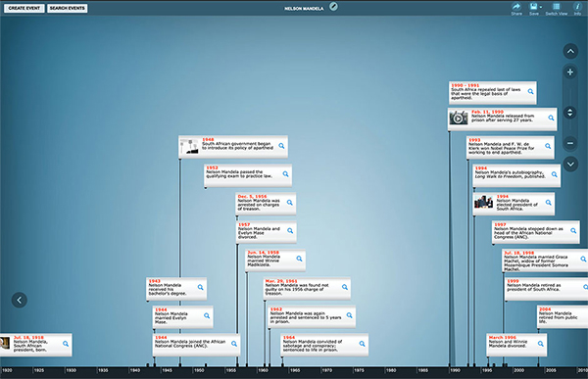Pan timeline down with the down chevron
This screenshot has width=588, height=379.
click(x=570, y=164)
